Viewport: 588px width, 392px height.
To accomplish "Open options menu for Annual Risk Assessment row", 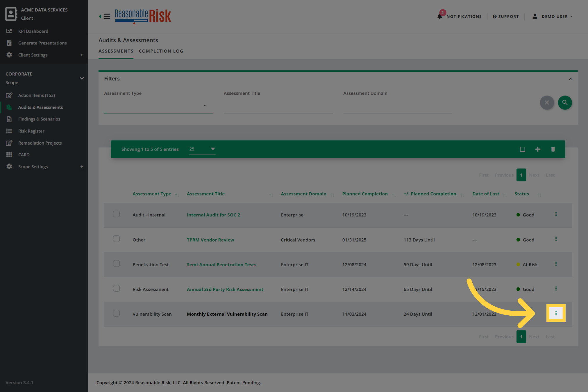I will click(556, 288).
